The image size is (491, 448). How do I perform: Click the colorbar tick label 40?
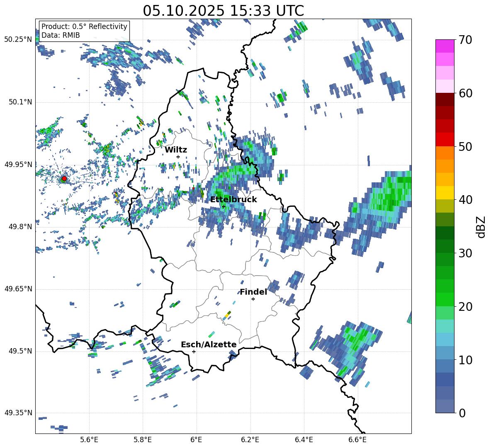pyautogui.click(x=465, y=200)
